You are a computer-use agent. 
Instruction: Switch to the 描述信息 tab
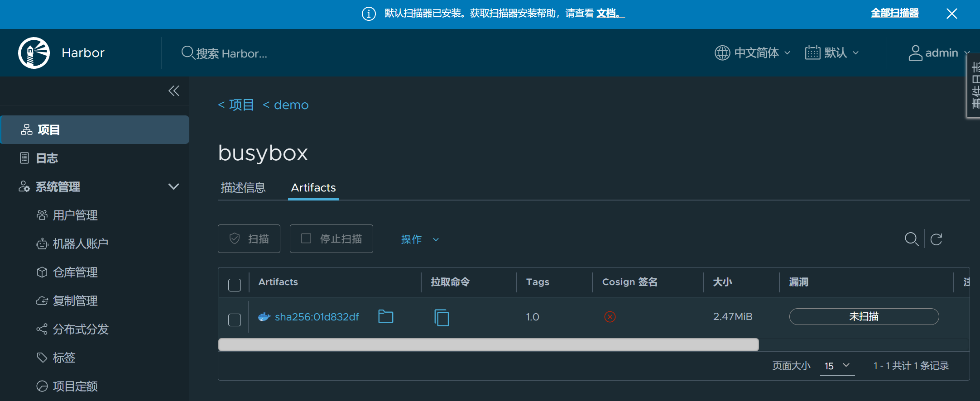click(x=243, y=187)
